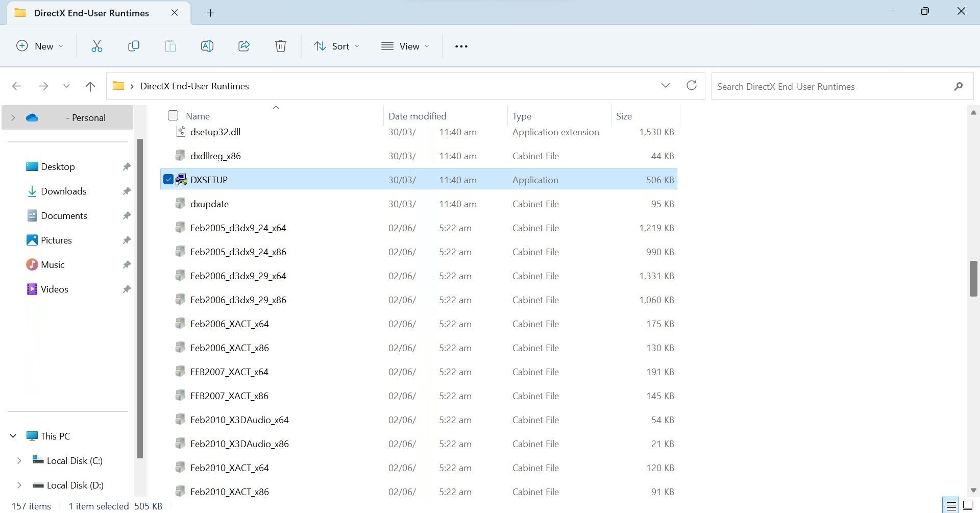Select the DirectX End-User Runtimes tab

[91, 13]
